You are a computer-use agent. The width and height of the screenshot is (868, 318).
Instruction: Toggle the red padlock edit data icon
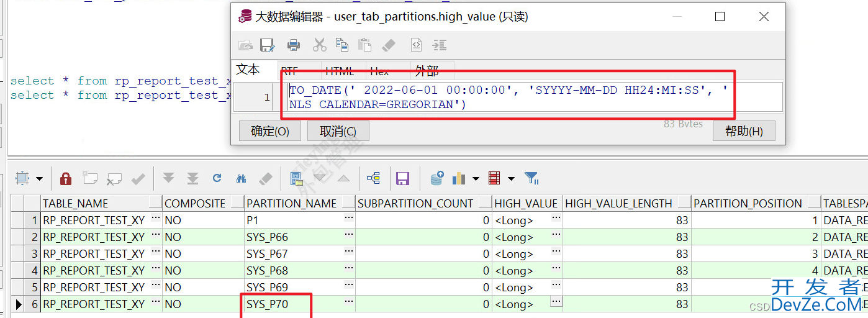65,179
